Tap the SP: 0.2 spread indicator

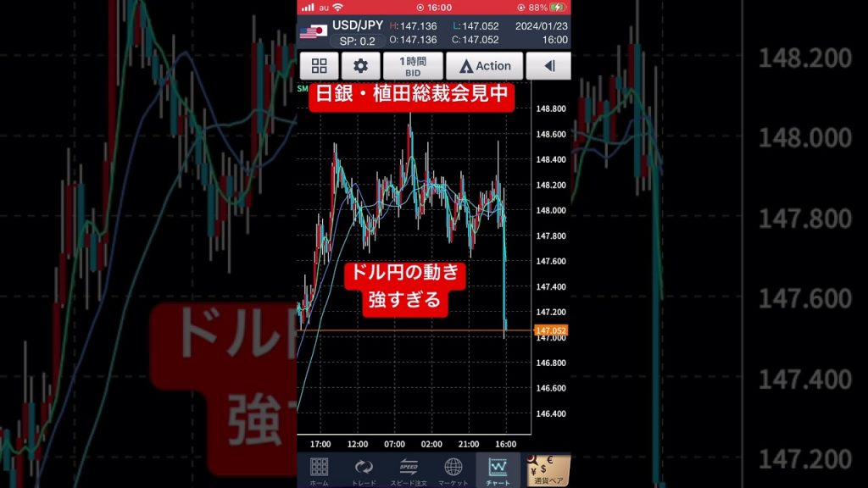(x=356, y=41)
